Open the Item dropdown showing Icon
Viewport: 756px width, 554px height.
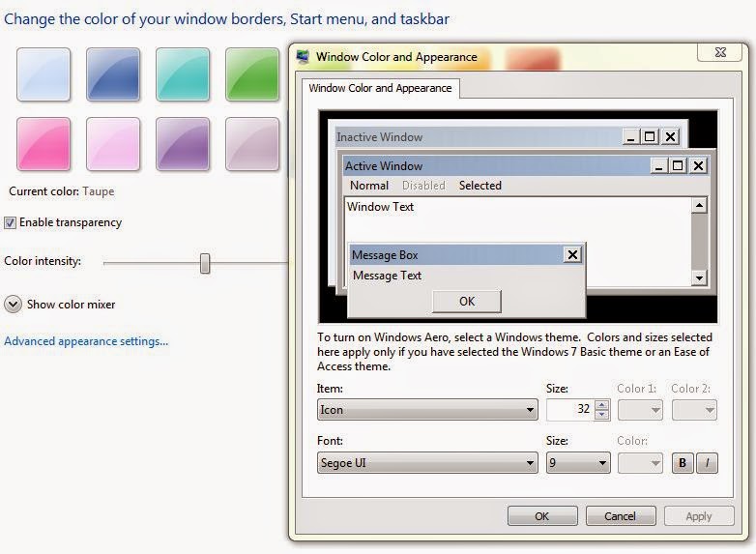point(427,410)
